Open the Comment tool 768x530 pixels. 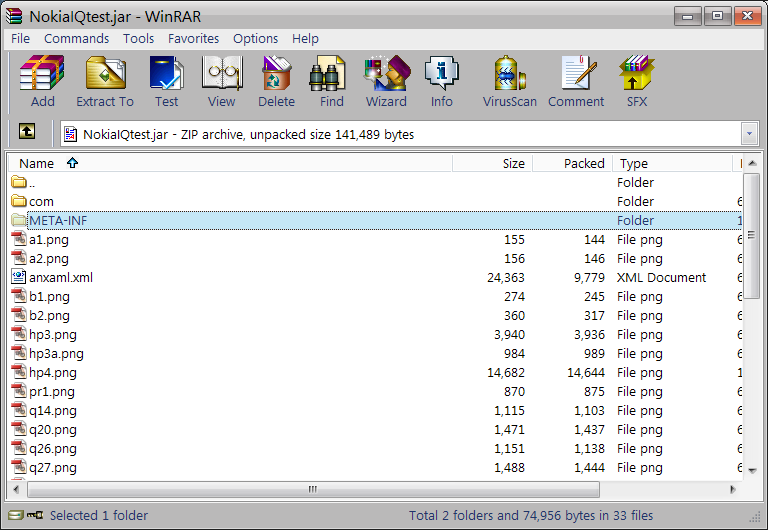click(578, 72)
